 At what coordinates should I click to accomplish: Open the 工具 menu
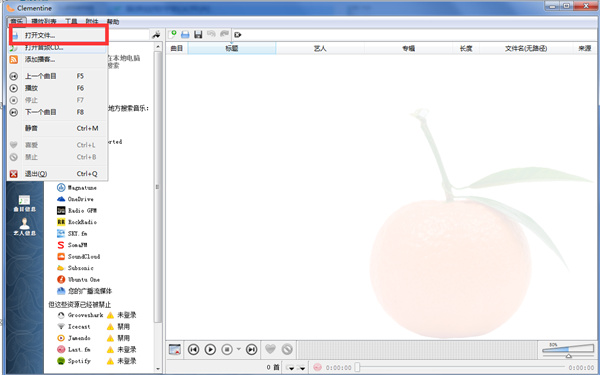(x=71, y=22)
